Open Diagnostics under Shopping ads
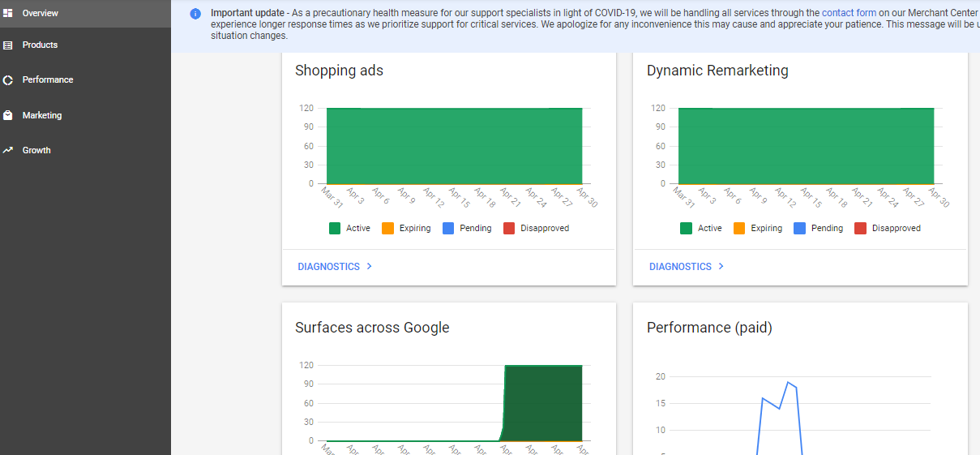The image size is (980, 455). click(x=328, y=267)
